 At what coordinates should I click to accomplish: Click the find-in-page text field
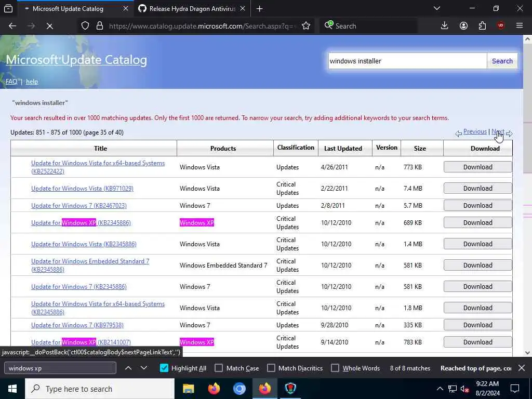click(x=60, y=368)
